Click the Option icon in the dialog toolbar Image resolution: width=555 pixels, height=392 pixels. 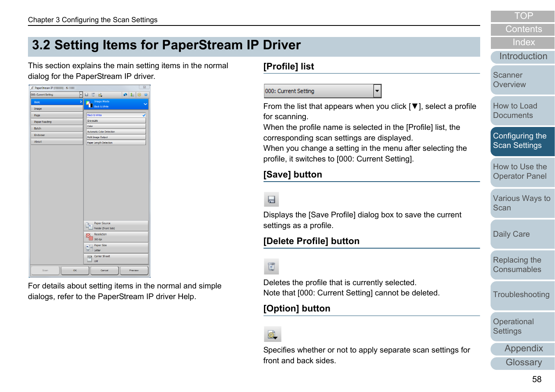[100, 95]
